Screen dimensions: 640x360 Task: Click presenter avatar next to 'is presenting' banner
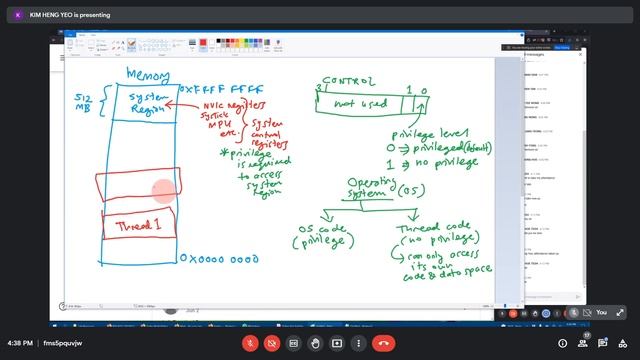(18, 15)
